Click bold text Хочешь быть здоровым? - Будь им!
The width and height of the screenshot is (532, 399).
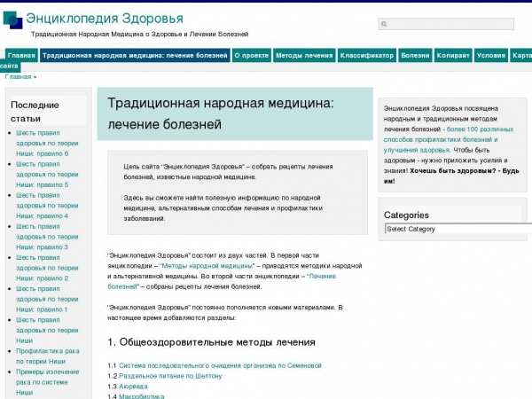pos(451,176)
